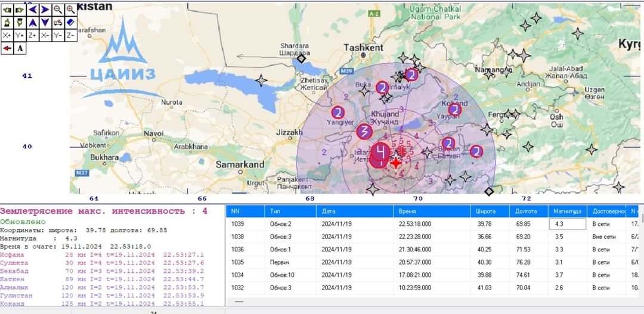Click the zoom in magnifier icon
The image size is (644, 314).
71,10
